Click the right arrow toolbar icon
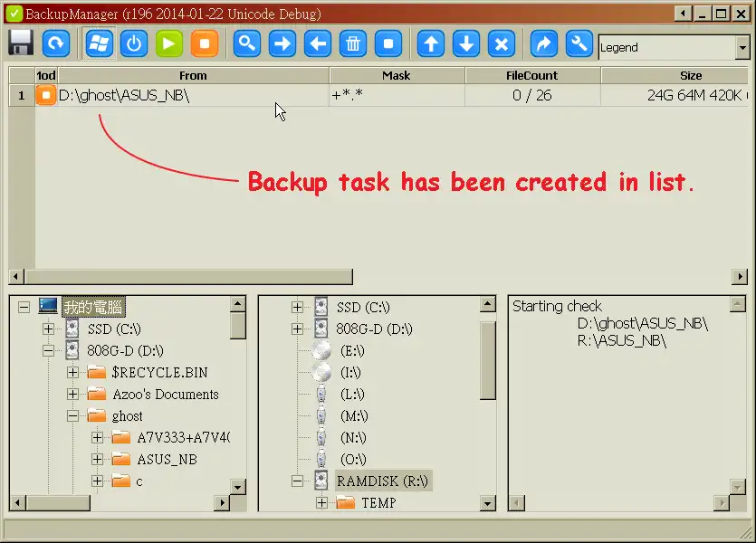 tap(282, 43)
